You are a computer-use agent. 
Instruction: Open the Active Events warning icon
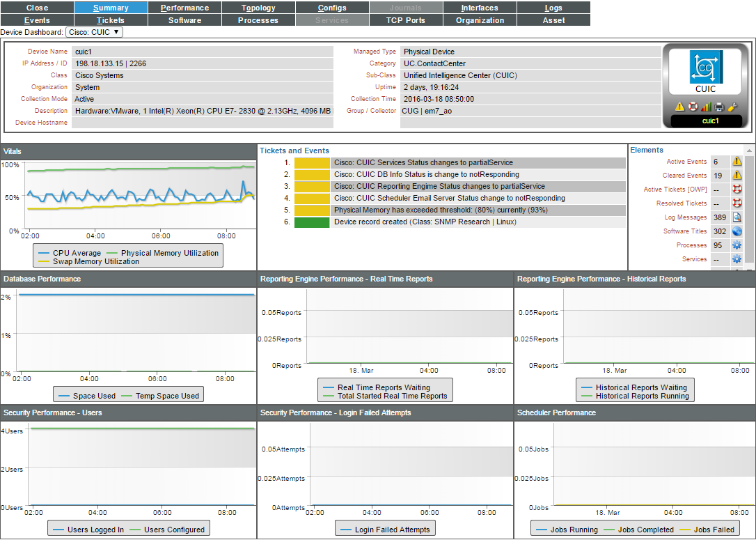737,162
